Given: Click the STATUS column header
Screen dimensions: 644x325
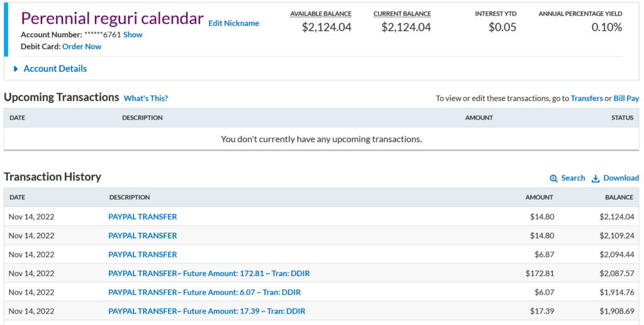Looking at the screenshot, I should coord(622,118).
